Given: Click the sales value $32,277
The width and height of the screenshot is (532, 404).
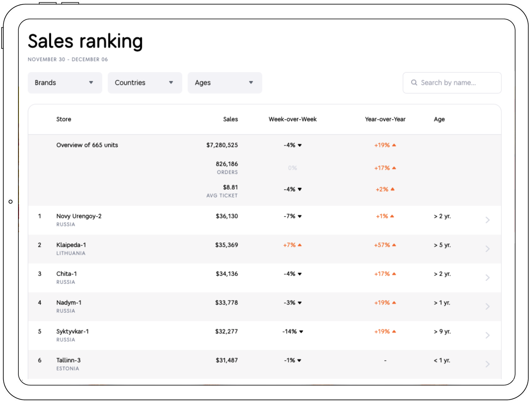Looking at the screenshot, I should click(226, 331).
